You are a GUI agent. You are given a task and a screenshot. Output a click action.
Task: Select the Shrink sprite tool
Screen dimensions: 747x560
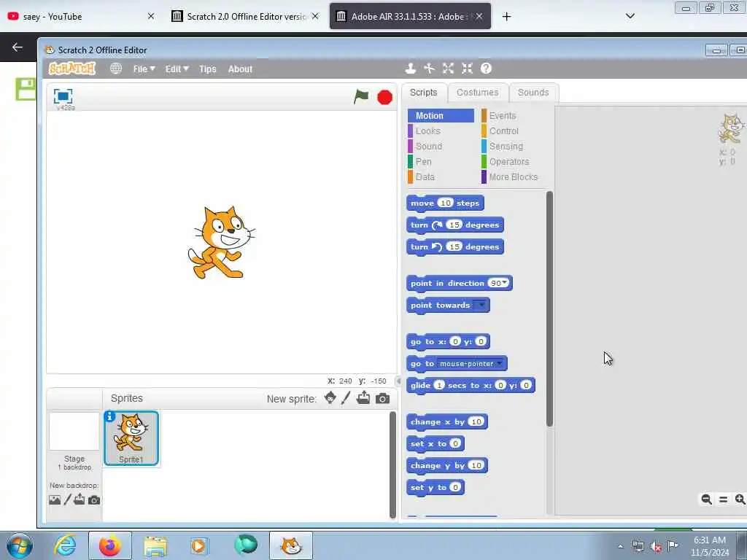pyautogui.click(x=467, y=69)
